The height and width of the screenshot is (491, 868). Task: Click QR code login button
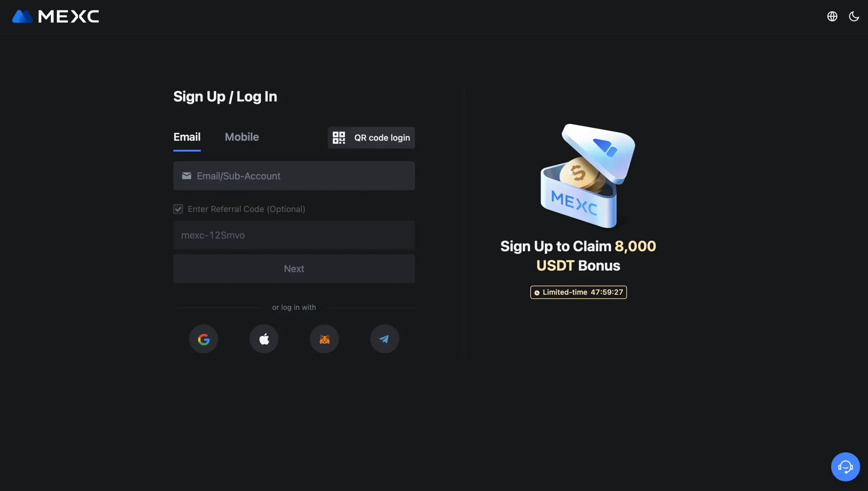click(372, 138)
